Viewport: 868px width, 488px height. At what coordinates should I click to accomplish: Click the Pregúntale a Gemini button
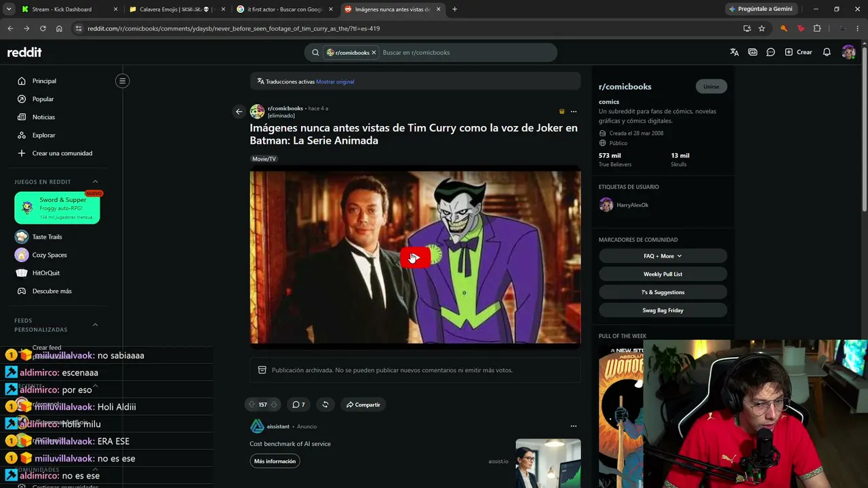pyautogui.click(x=760, y=9)
